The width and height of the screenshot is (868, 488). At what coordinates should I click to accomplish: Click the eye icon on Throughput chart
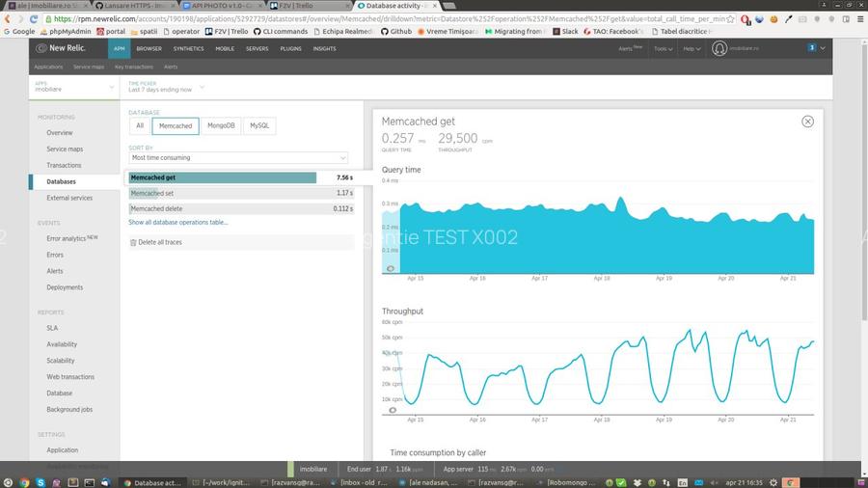392,410
